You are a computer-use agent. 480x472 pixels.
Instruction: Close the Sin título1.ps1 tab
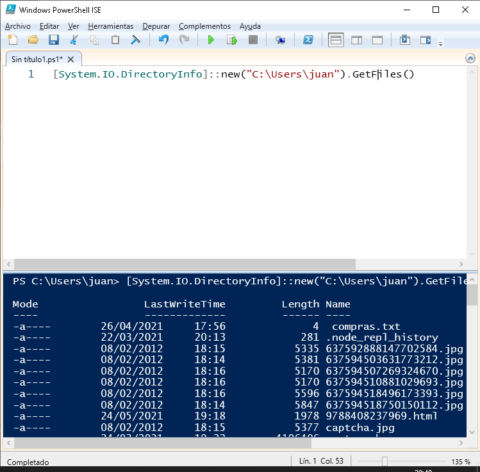point(71,59)
